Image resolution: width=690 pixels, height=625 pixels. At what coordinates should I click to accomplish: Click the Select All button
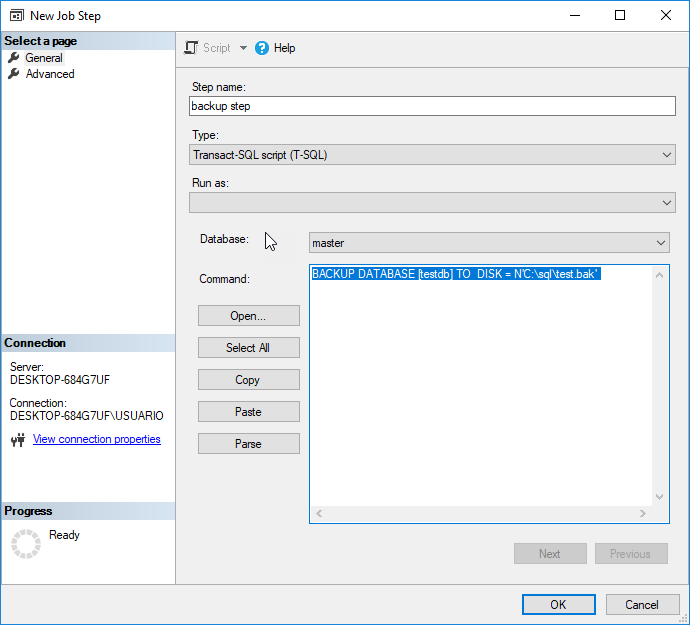point(248,348)
